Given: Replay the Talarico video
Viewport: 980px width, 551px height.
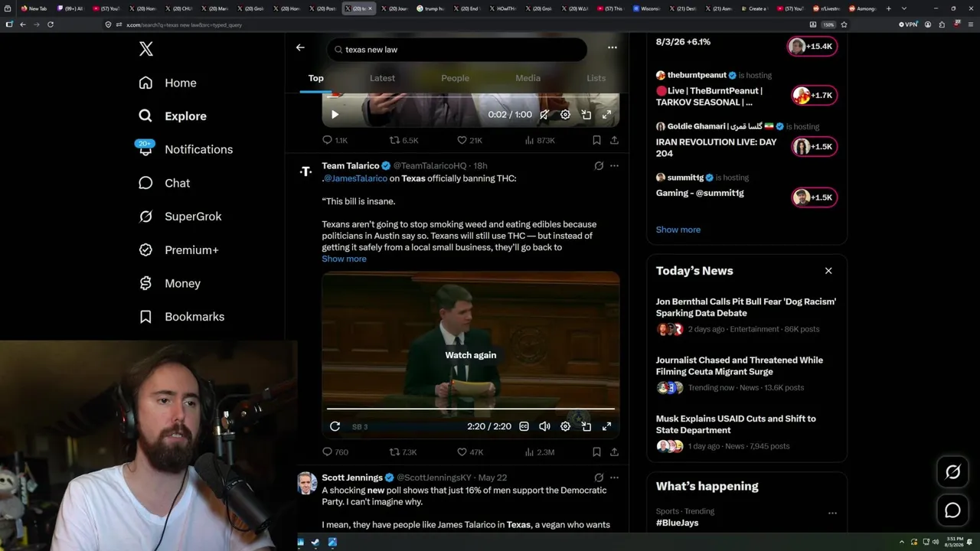Looking at the screenshot, I should (x=335, y=426).
